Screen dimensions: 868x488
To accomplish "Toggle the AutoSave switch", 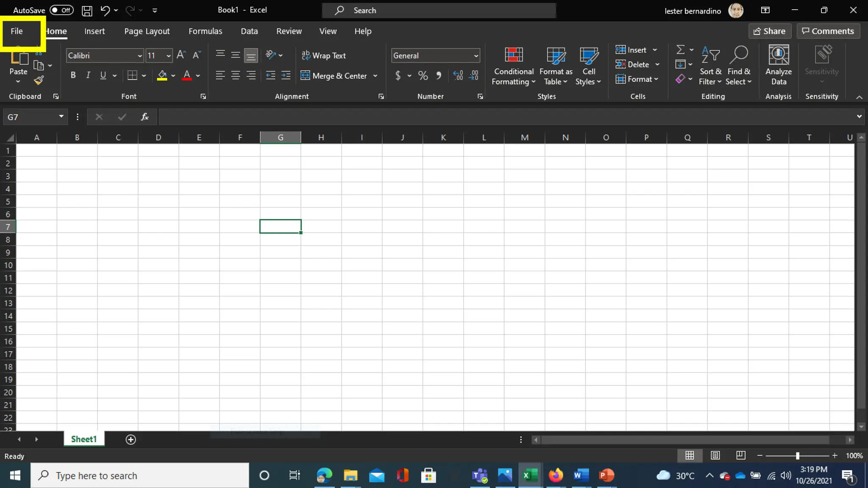I will [61, 10].
